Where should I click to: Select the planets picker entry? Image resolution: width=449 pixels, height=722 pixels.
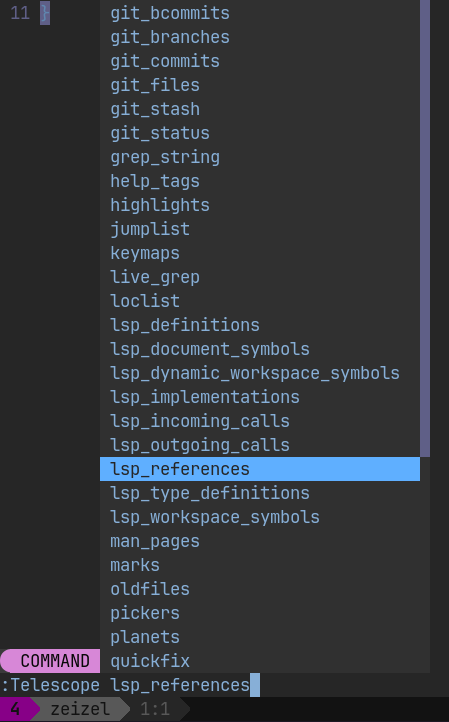(x=260, y=637)
